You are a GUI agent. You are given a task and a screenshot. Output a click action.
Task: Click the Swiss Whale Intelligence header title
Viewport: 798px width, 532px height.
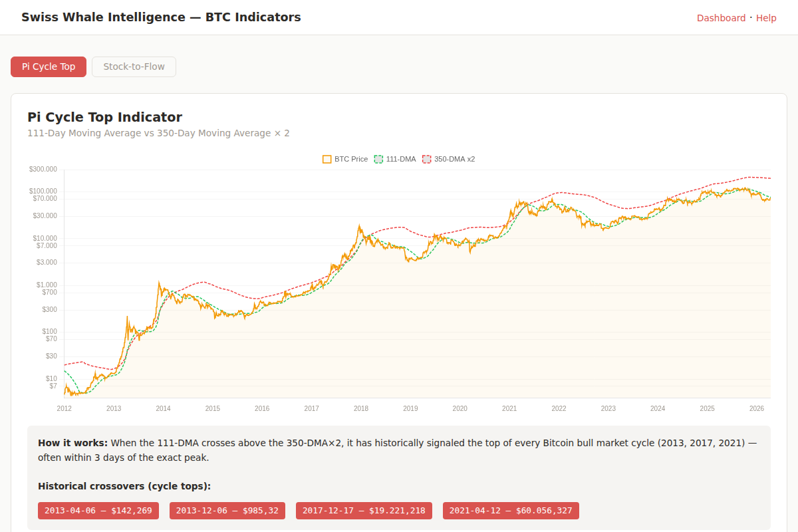coord(161,17)
